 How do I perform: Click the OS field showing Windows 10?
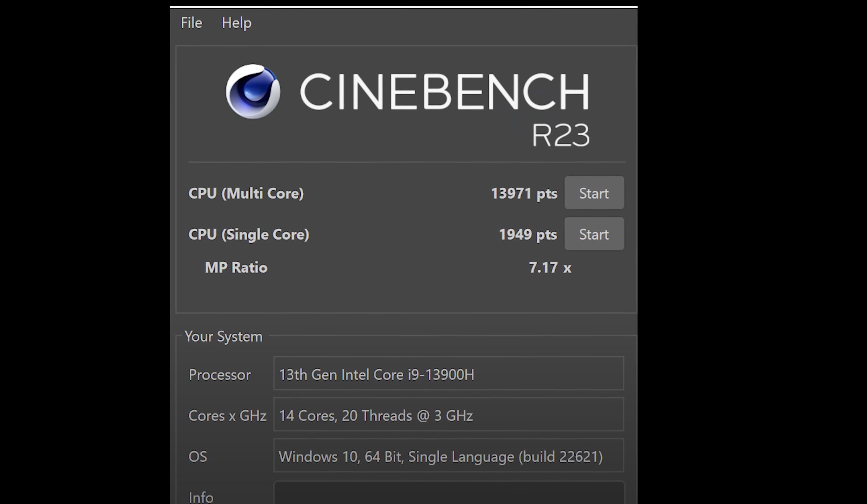click(448, 455)
